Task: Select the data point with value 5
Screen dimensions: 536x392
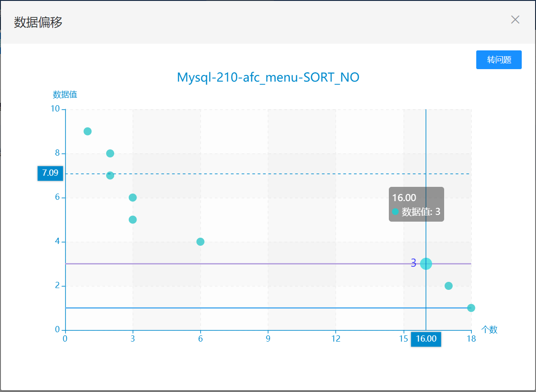Action: 132,219
